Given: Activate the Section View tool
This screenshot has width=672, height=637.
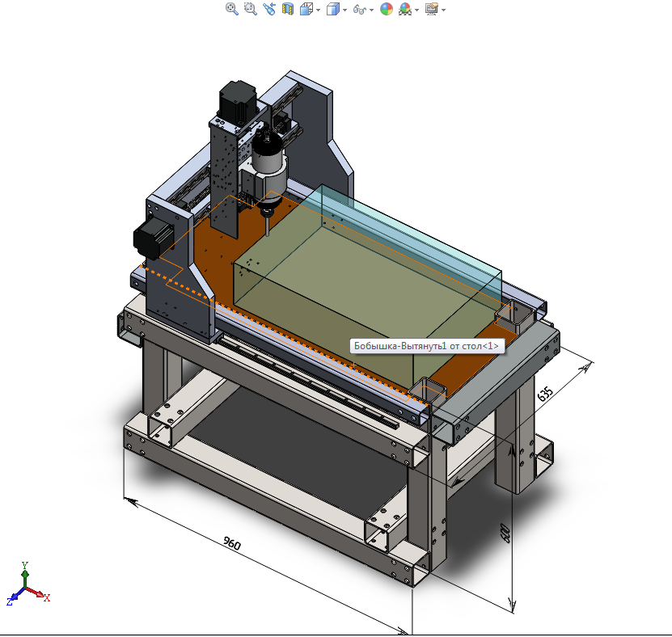Looking at the screenshot, I should 288,9.
